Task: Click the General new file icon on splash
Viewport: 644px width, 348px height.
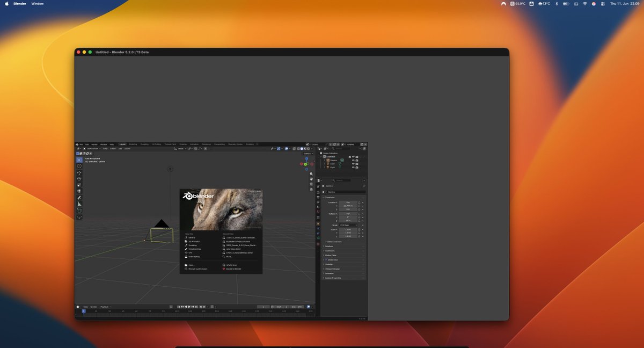Action: click(186, 237)
